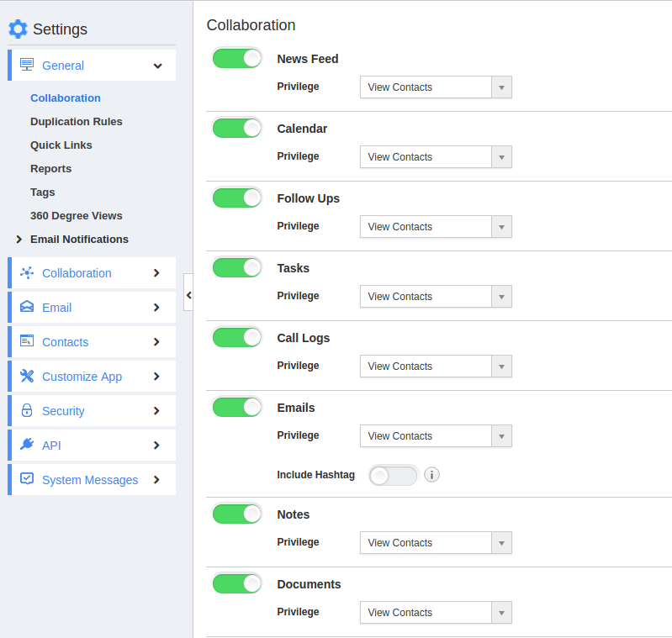Collapse the sidebar using the arrow handle
The image size is (672, 638).
(188, 294)
